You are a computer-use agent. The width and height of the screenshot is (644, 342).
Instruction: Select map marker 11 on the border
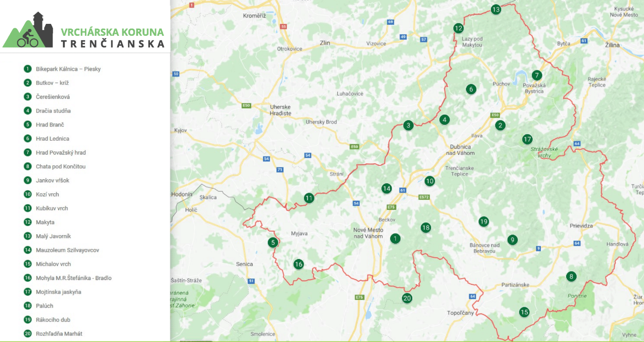[309, 198]
